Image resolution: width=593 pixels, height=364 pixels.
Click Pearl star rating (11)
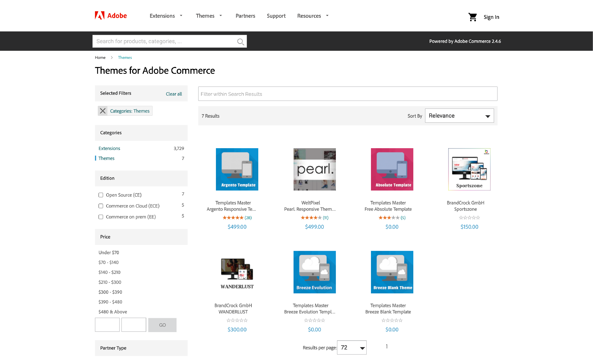pyautogui.click(x=315, y=218)
